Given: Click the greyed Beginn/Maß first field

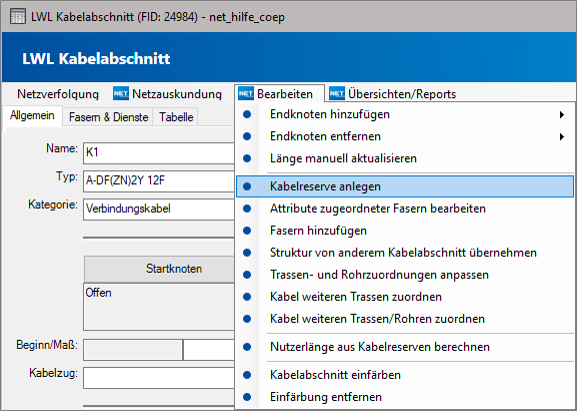Looking at the screenshot, I should click(133, 350).
